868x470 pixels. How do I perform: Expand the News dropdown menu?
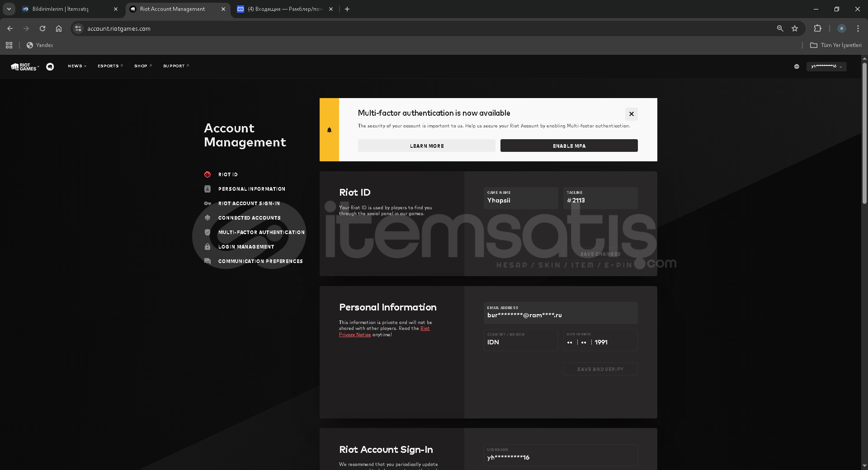point(77,66)
